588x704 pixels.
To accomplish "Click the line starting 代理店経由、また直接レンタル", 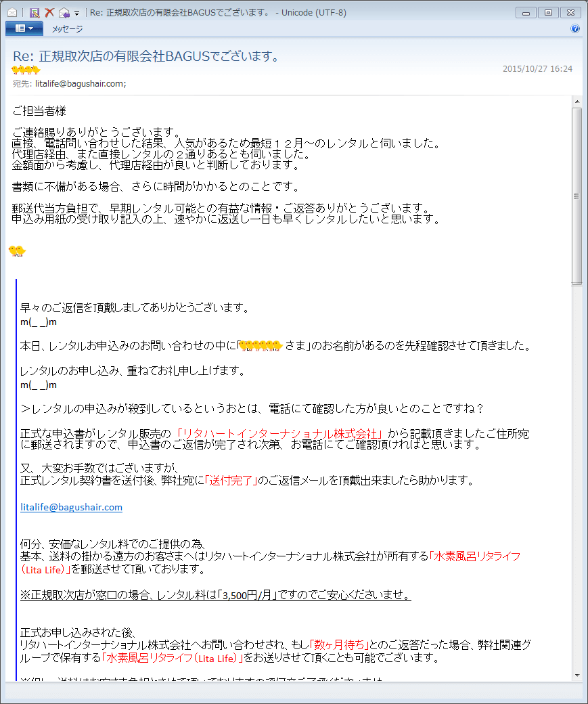I will click(162, 154).
